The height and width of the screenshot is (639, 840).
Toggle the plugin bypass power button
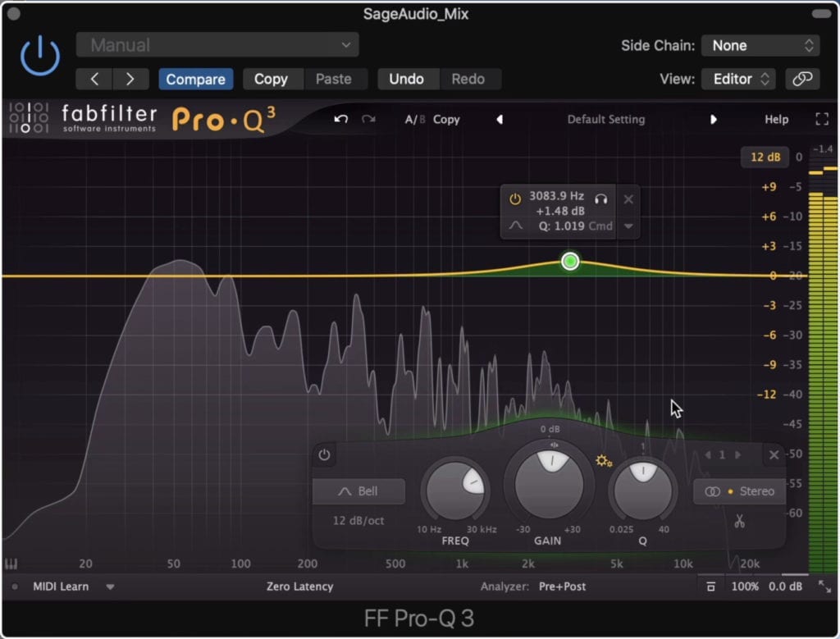(x=40, y=56)
